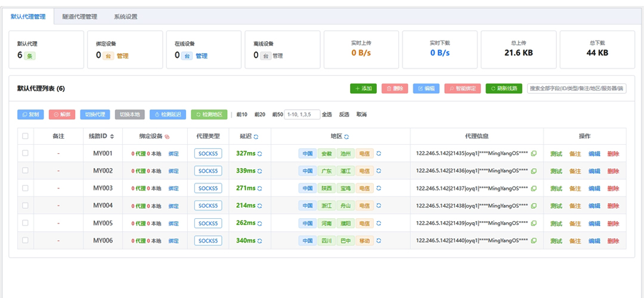Refresh region icon for MY004 row
This screenshot has width=644, height=298.
point(379,206)
